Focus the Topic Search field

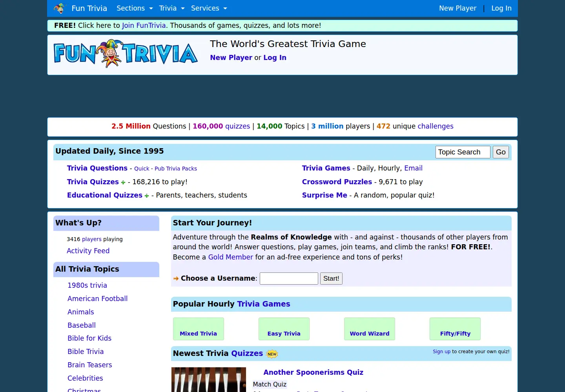click(x=463, y=152)
